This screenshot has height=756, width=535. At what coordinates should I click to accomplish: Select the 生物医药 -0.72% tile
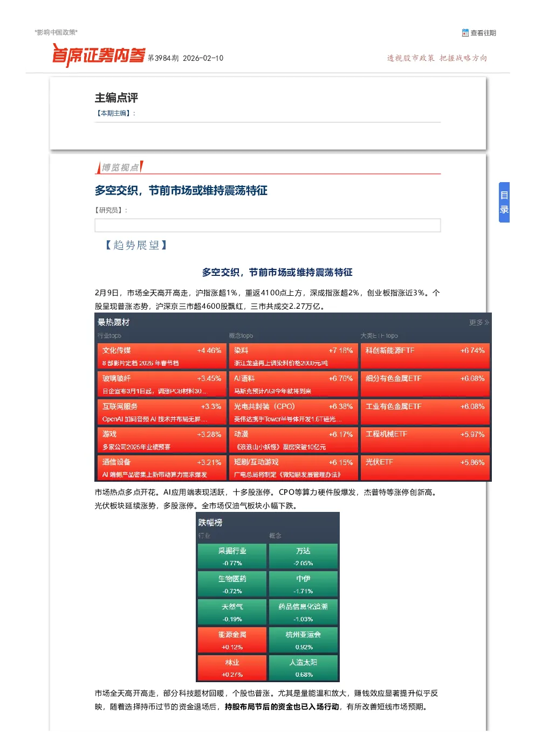pos(232,584)
